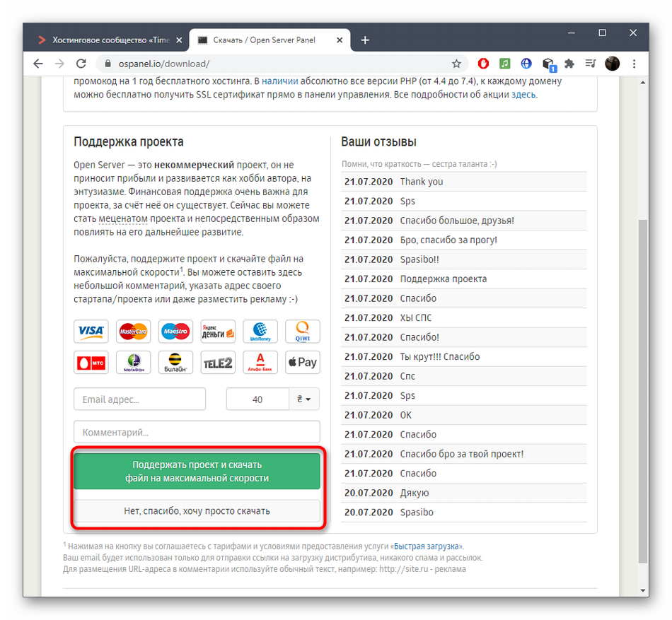This screenshot has height=620, width=672.
Task: Close the Хостинговое сообщество tab
Action: [x=179, y=40]
